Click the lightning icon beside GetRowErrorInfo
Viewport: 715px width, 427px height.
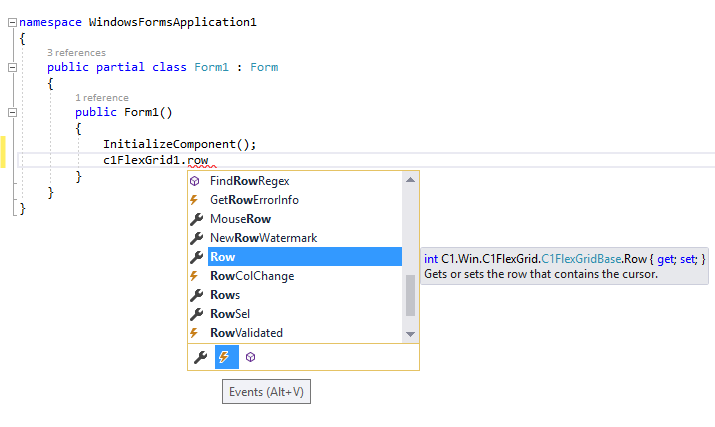click(194, 200)
